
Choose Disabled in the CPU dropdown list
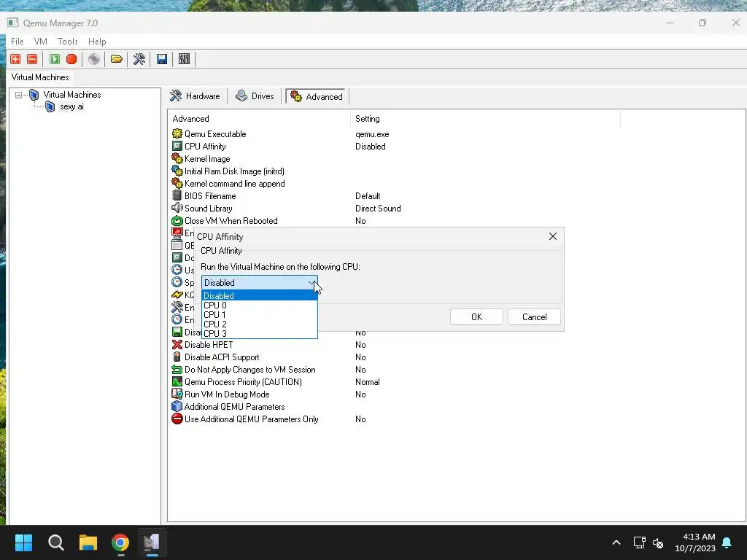click(260, 296)
